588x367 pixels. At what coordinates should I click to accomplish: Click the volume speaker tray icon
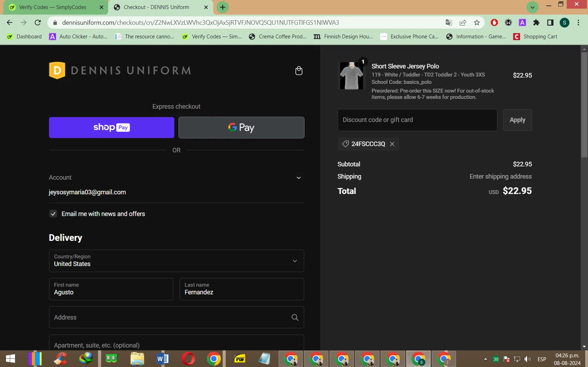click(528, 359)
